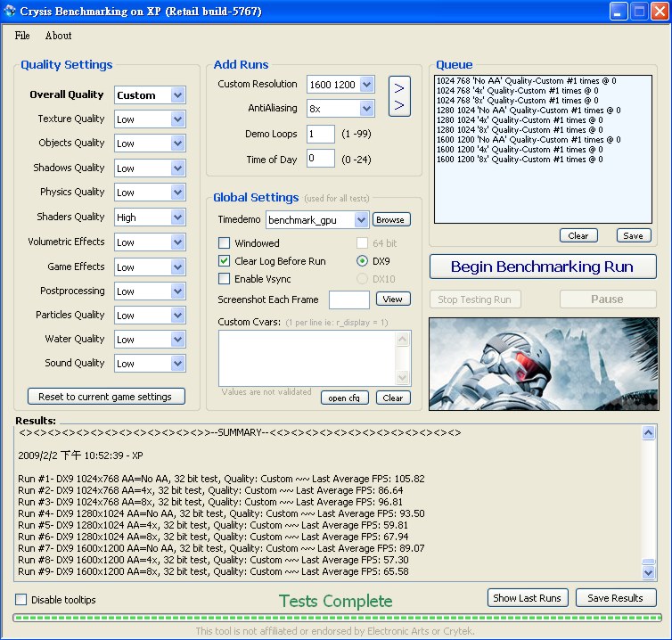Save the Queue list
Screen dimensions: 672x640
[x=634, y=235]
